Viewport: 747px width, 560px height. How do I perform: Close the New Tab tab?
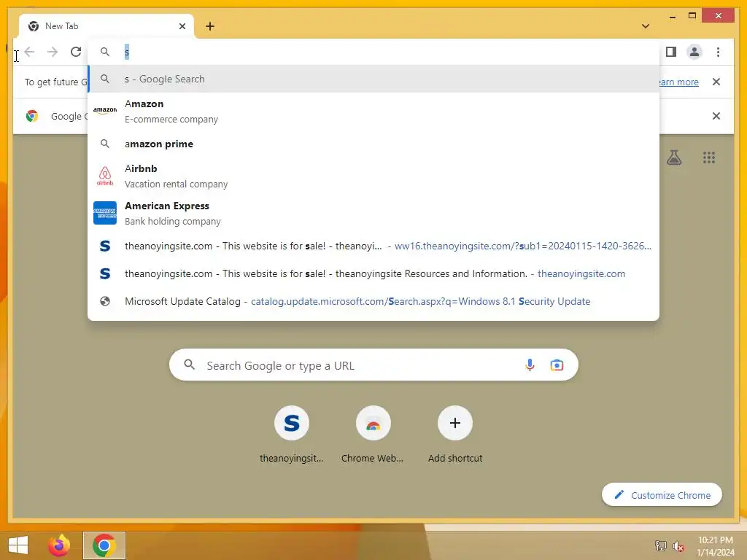(182, 26)
